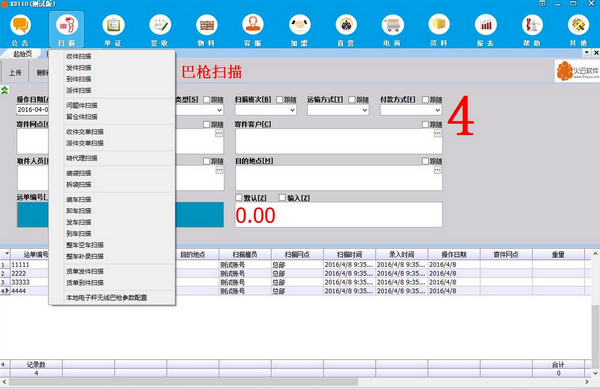
Task: Toggle 跟随 checkbox for 扫描班次[B]
Action: tap(280, 99)
